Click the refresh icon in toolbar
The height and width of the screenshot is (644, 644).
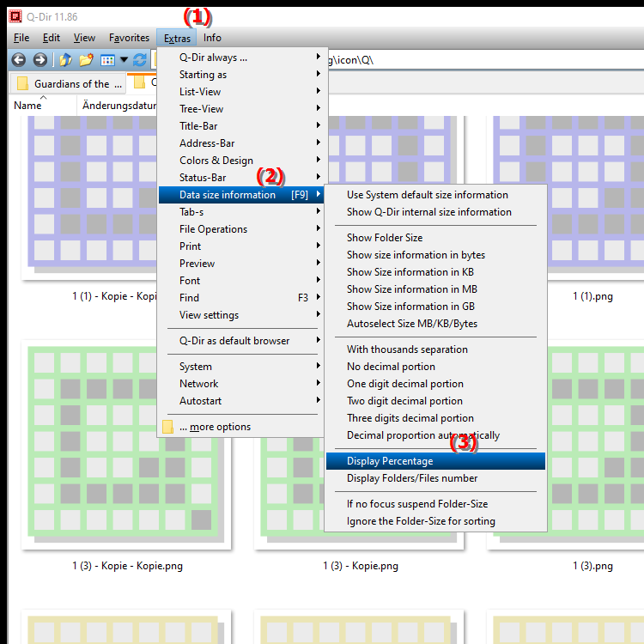point(140,60)
